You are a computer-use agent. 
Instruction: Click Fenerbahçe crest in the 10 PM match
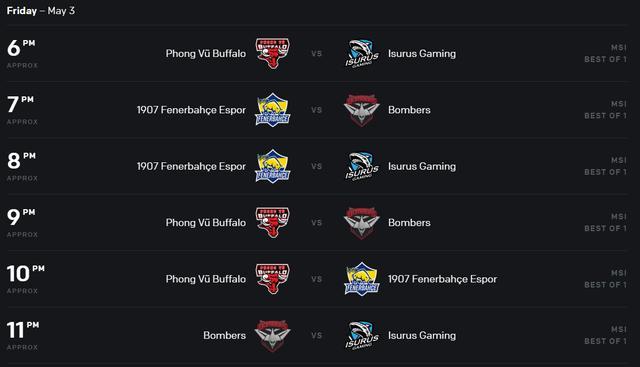(362, 279)
